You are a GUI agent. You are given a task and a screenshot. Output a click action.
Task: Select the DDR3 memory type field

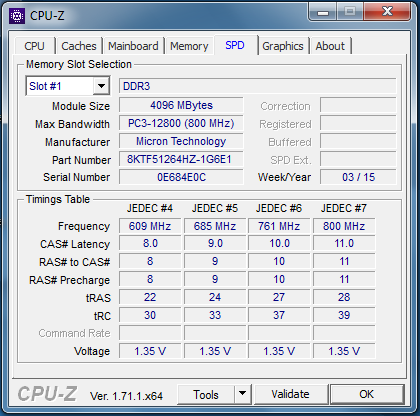tap(258, 86)
